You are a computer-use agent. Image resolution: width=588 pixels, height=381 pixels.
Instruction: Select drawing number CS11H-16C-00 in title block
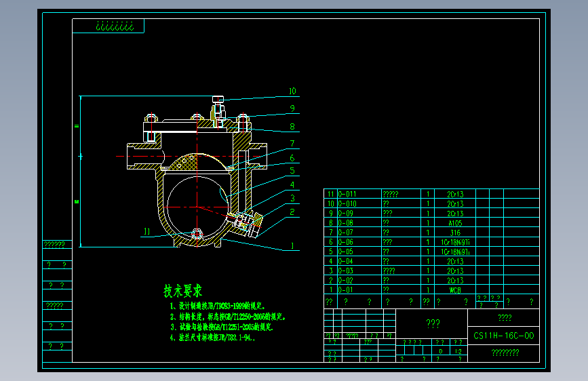pyautogui.click(x=504, y=336)
